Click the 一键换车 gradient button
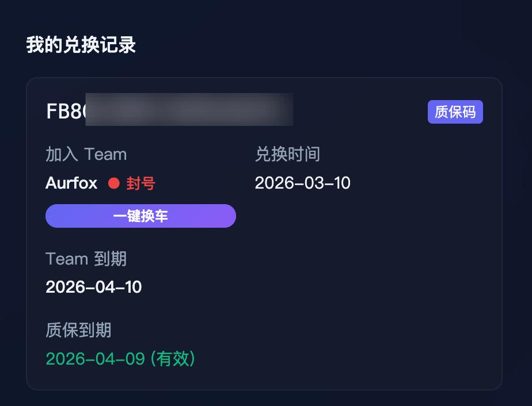 (140, 216)
